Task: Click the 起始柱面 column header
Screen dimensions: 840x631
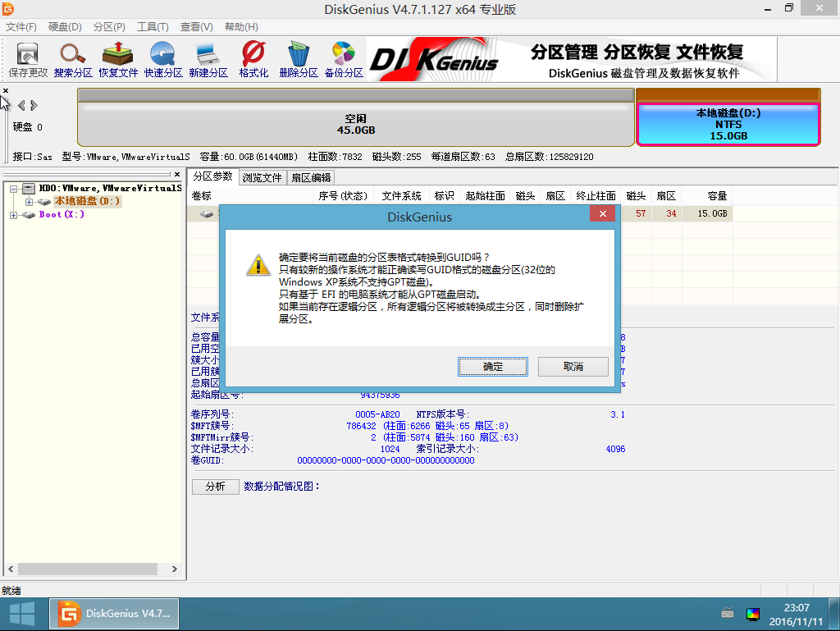Action: [485, 196]
